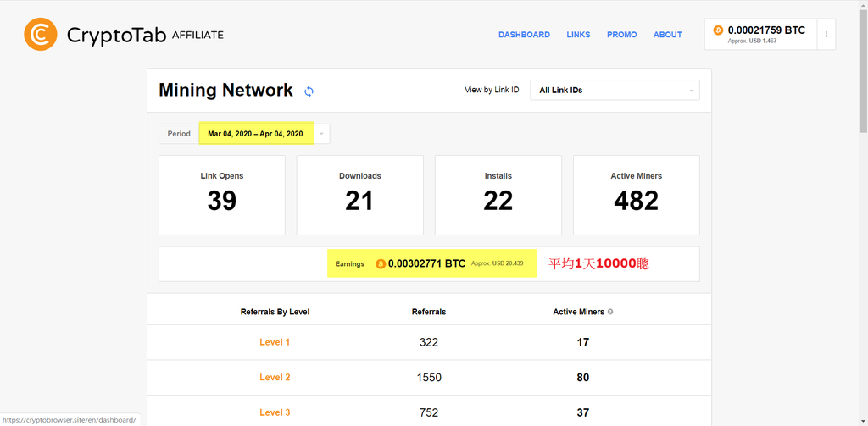Select the Mar 04 – Apr 04 period field
Image resolution: width=868 pixels, height=426 pixels.
pyautogui.click(x=256, y=134)
